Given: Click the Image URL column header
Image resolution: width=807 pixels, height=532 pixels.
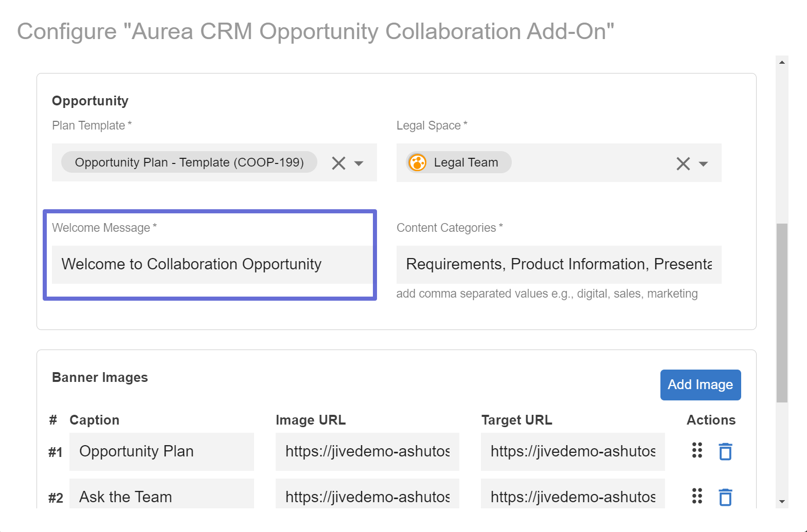Looking at the screenshot, I should click(x=311, y=420).
